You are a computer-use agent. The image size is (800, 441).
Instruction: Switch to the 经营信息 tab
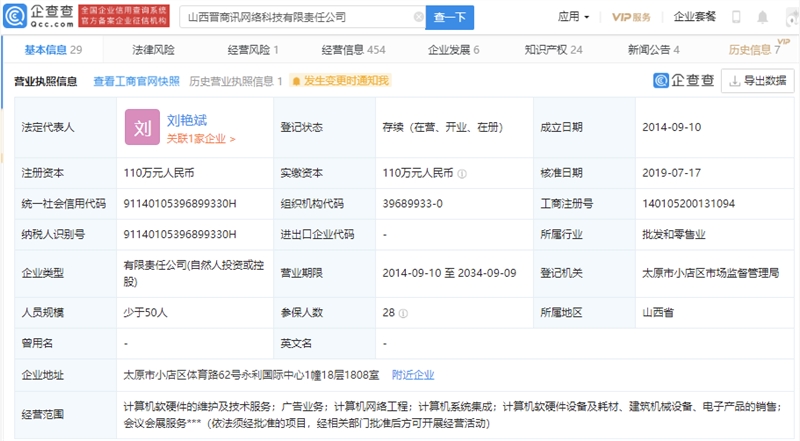pyautogui.click(x=353, y=50)
